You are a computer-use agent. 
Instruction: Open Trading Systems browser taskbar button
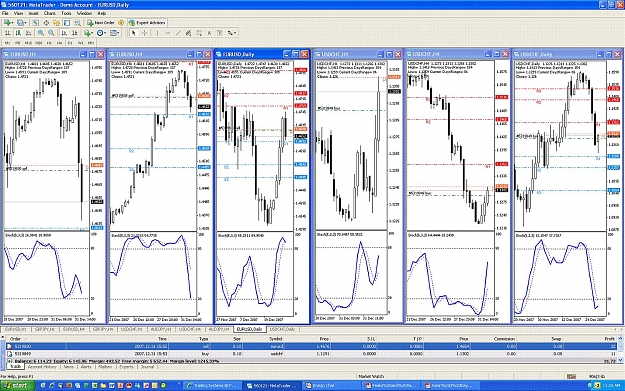tap(212, 385)
